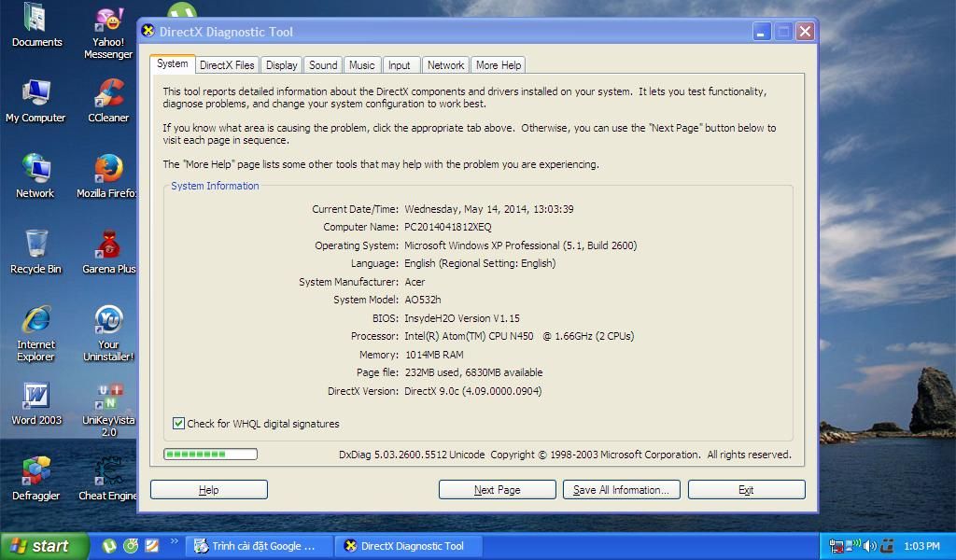This screenshot has width=956, height=560.
Task: Select the Mozilla Firefox desktop shortcut
Action: [108, 171]
